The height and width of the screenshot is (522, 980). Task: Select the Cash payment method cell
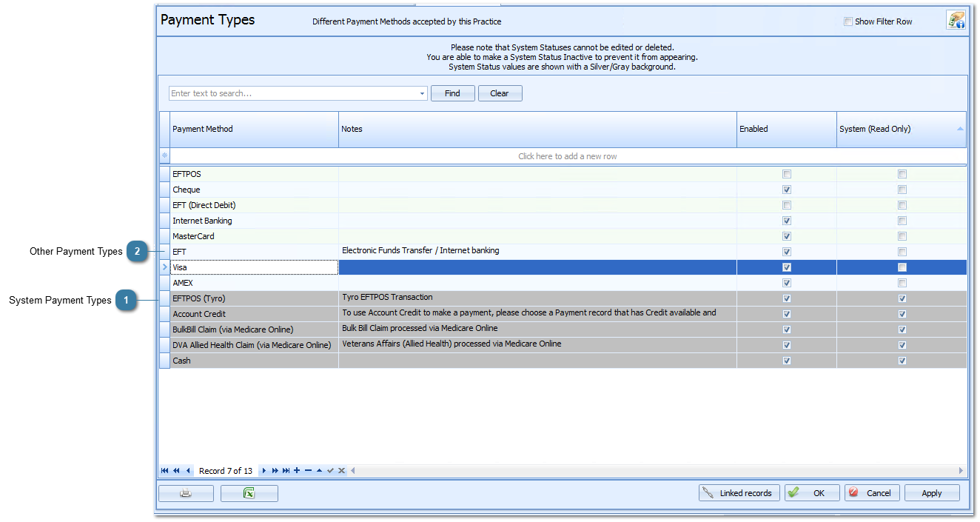pyautogui.click(x=254, y=361)
